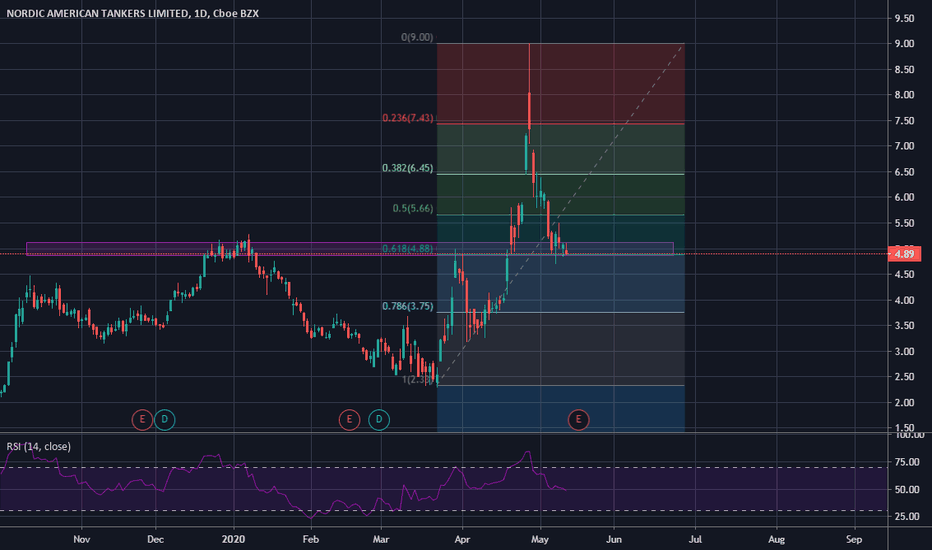The height and width of the screenshot is (550, 932).
Task: Click the 7.50 price axis label
Action: pyautogui.click(x=904, y=121)
